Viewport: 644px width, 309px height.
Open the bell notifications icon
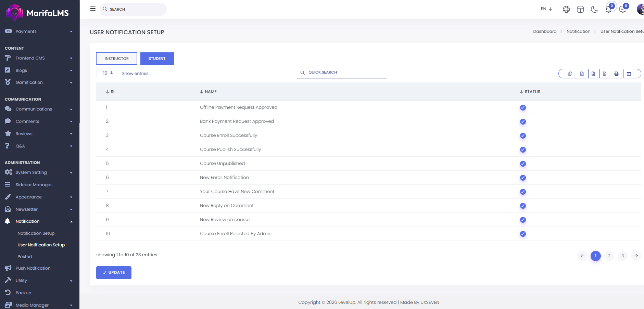point(608,9)
